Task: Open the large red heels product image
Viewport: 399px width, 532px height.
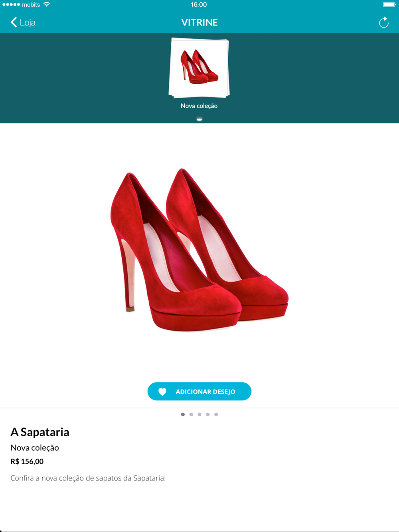Action: (x=199, y=250)
